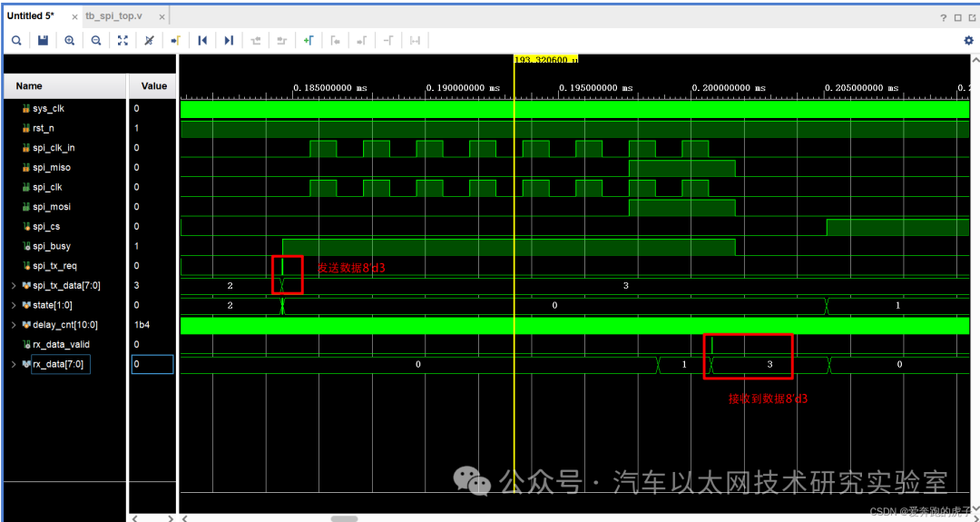Screen dimensions: 980x522
Task: Select the sys_clk signal
Action: click(x=48, y=109)
